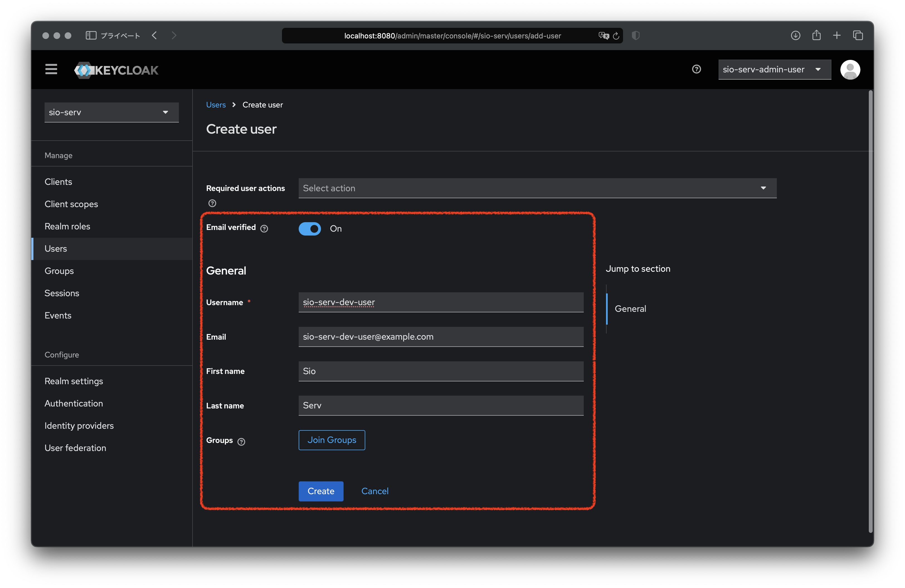Show help tooltip for Groups field
Image resolution: width=905 pixels, height=588 pixels.
241,441
